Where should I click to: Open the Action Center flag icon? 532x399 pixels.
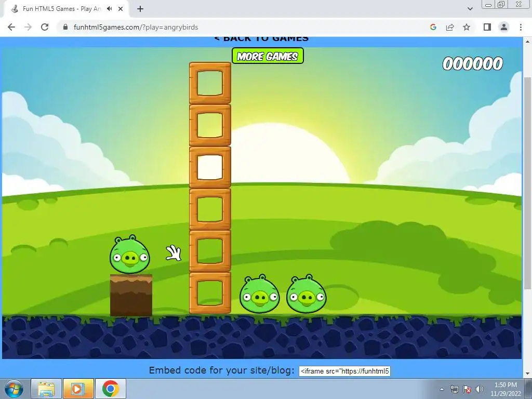coord(467,389)
